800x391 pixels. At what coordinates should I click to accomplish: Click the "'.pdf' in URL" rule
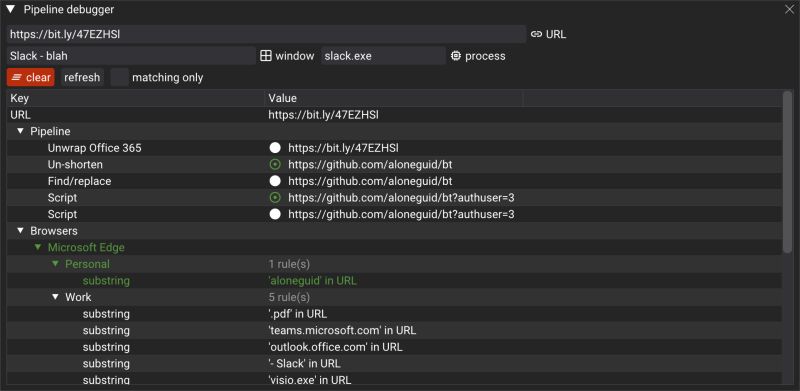pos(297,313)
